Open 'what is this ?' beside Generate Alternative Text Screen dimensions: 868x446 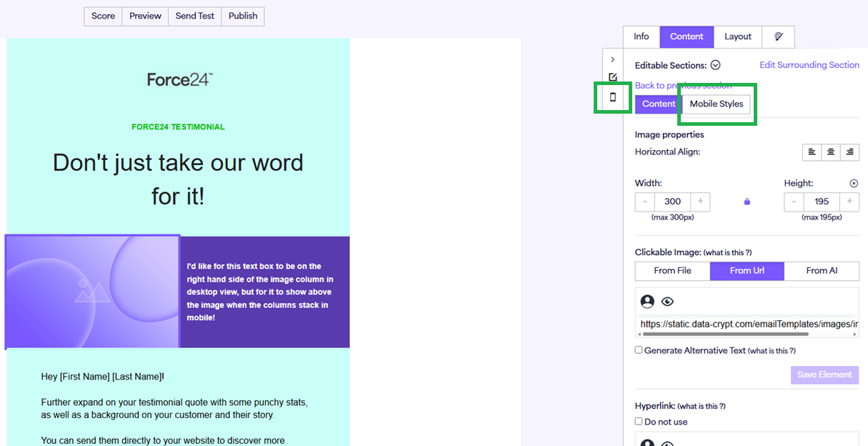pos(772,351)
